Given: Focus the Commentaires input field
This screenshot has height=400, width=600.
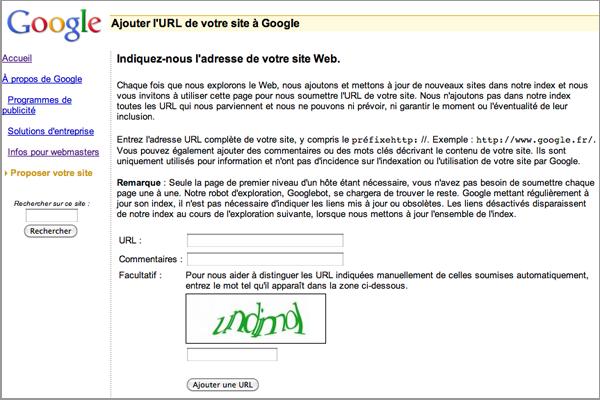Looking at the screenshot, I should 265,259.
